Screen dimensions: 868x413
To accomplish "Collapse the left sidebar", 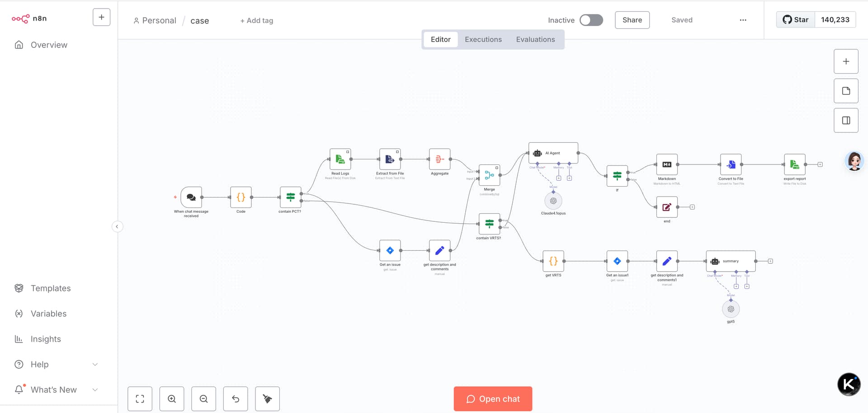I will coord(117,226).
